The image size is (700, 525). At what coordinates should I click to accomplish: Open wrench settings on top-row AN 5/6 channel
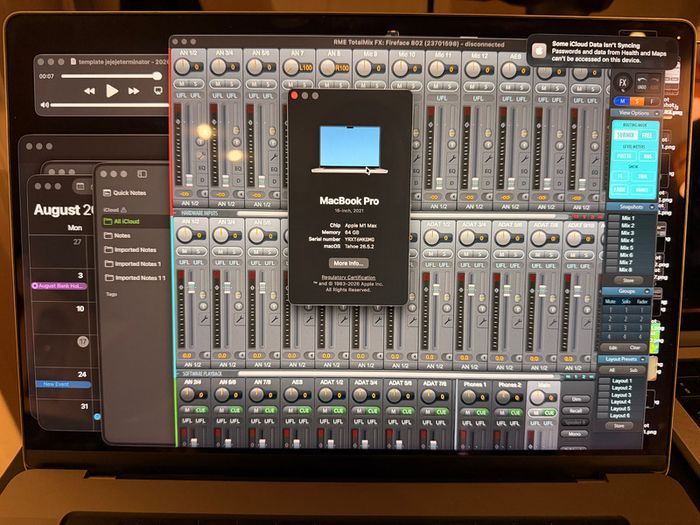(x=274, y=157)
